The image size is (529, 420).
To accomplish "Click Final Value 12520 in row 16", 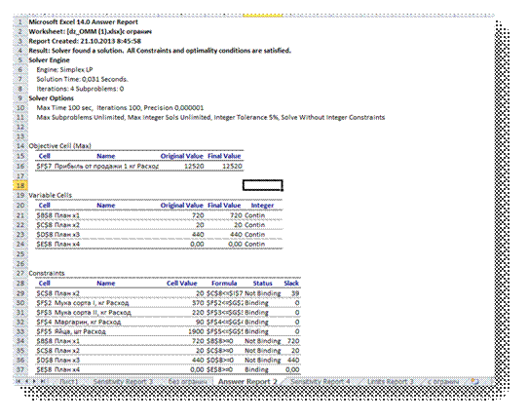I will 232,166.
